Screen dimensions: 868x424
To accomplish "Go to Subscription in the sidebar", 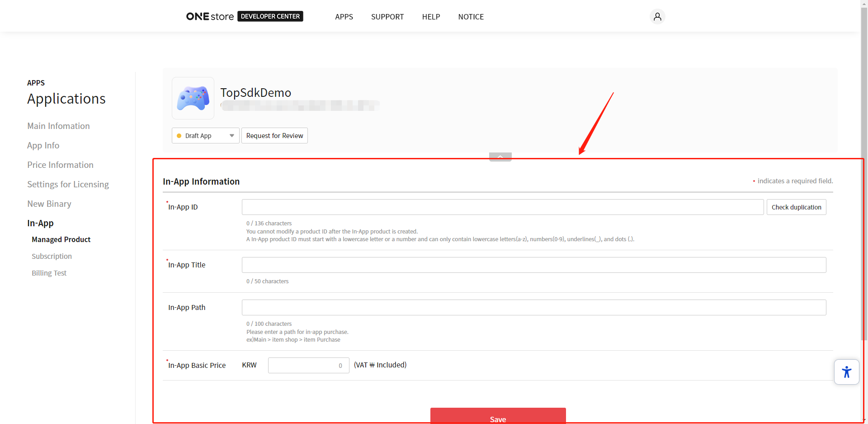I will pos(52,256).
